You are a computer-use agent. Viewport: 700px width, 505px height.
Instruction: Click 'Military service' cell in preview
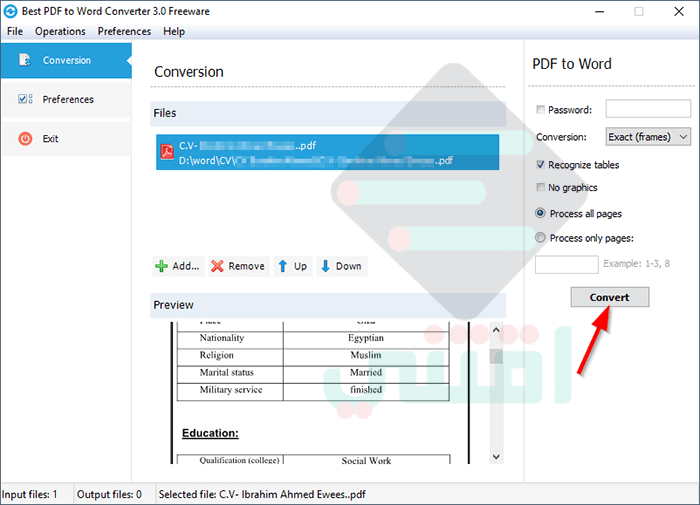coord(231,390)
